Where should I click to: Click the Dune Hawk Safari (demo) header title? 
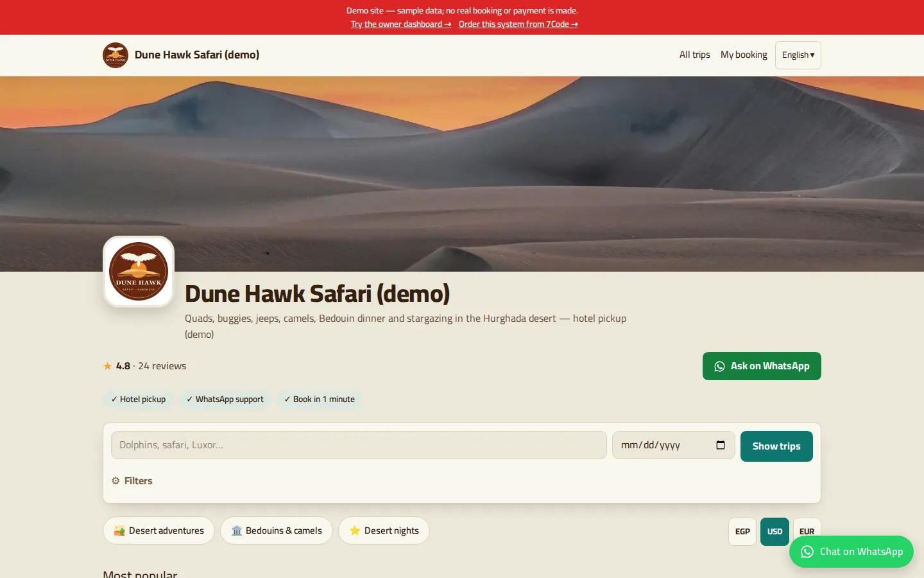197,55
